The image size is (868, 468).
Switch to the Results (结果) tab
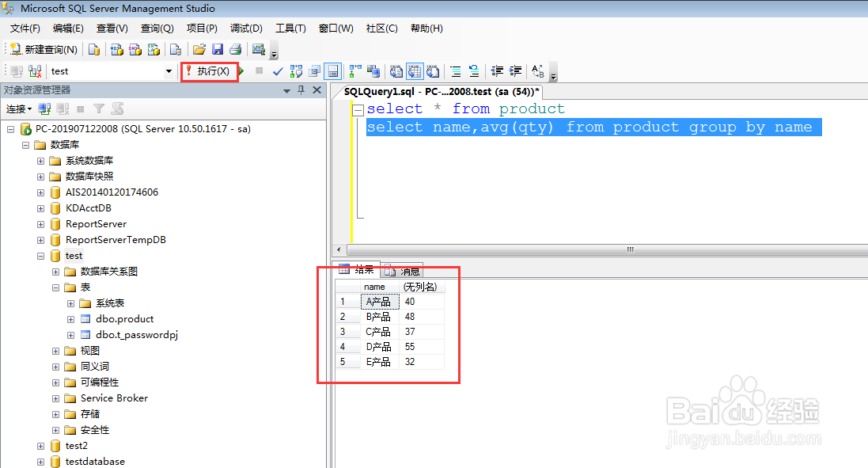pyautogui.click(x=358, y=270)
